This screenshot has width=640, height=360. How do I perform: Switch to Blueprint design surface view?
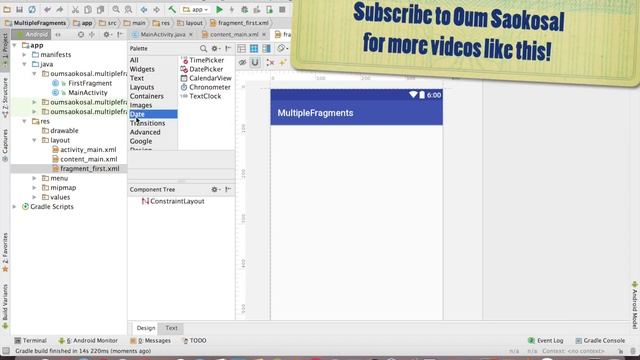[x=254, y=49]
